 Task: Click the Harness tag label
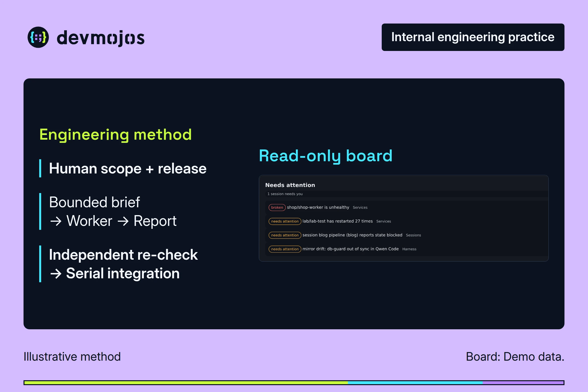[409, 249]
